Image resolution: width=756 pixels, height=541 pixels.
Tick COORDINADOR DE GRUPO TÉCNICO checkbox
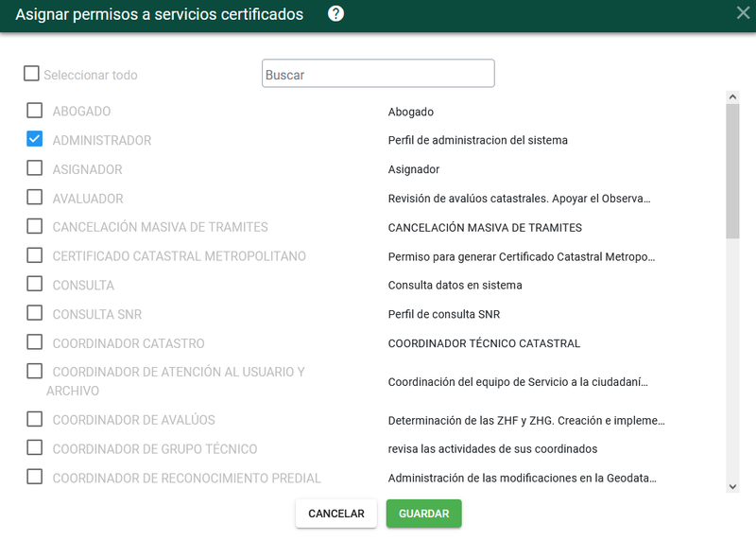point(35,447)
